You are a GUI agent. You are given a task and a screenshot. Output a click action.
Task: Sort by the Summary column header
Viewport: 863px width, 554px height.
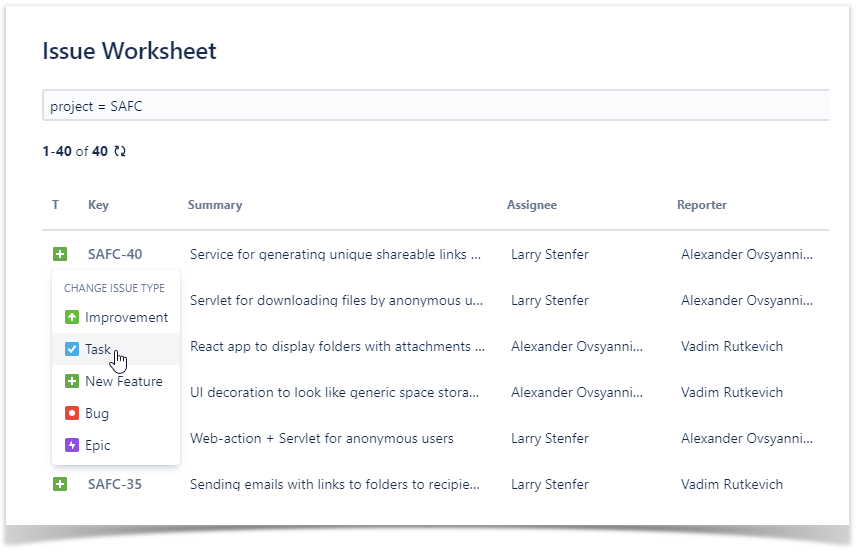pos(215,205)
